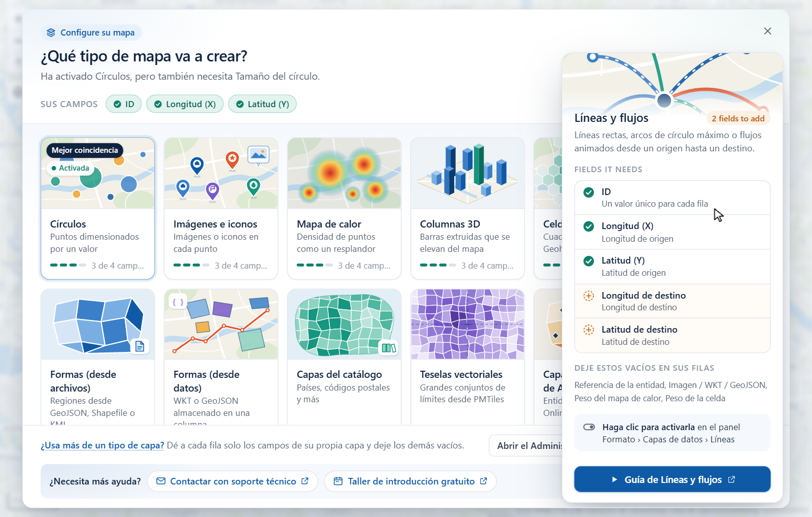The height and width of the screenshot is (517, 812).
Task: Open the ¿Usa más de un tipo de capa? link
Action: pos(103,445)
